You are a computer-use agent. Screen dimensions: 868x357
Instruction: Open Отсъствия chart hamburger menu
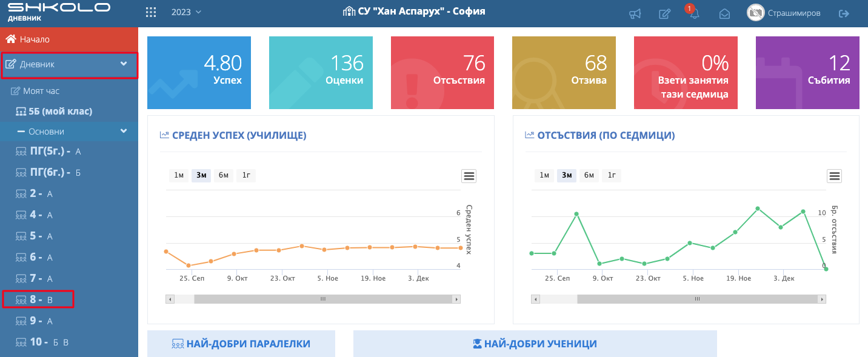(834, 176)
